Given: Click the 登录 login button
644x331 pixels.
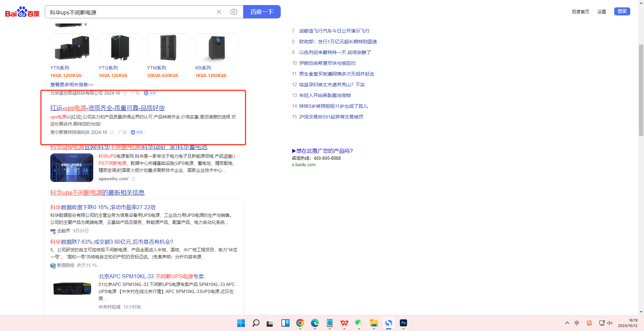Looking at the screenshot, I should pos(622,11).
